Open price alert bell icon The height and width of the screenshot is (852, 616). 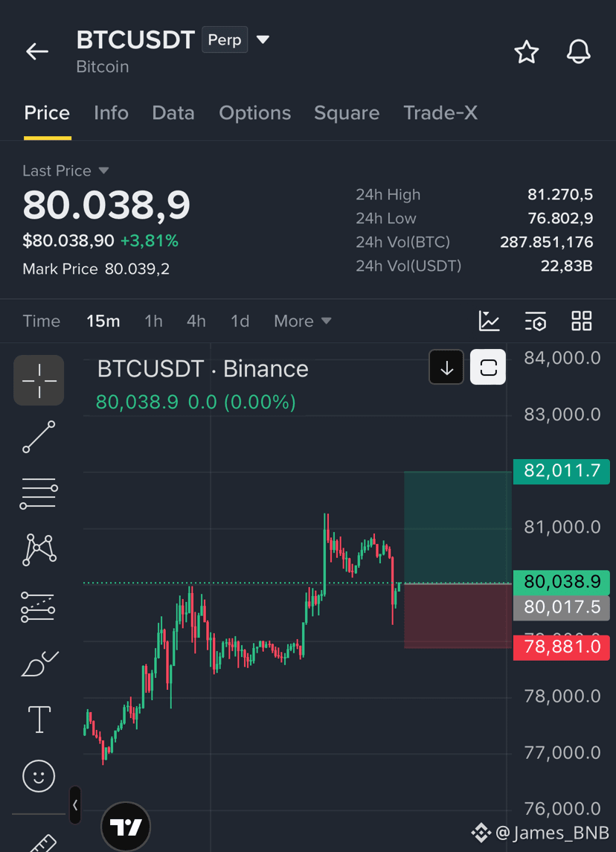[579, 52]
